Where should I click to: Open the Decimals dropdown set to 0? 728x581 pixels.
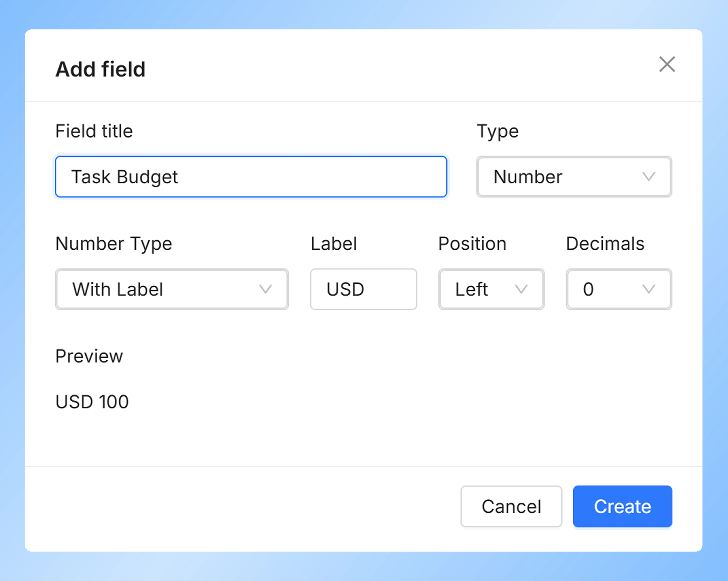click(x=619, y=289)
